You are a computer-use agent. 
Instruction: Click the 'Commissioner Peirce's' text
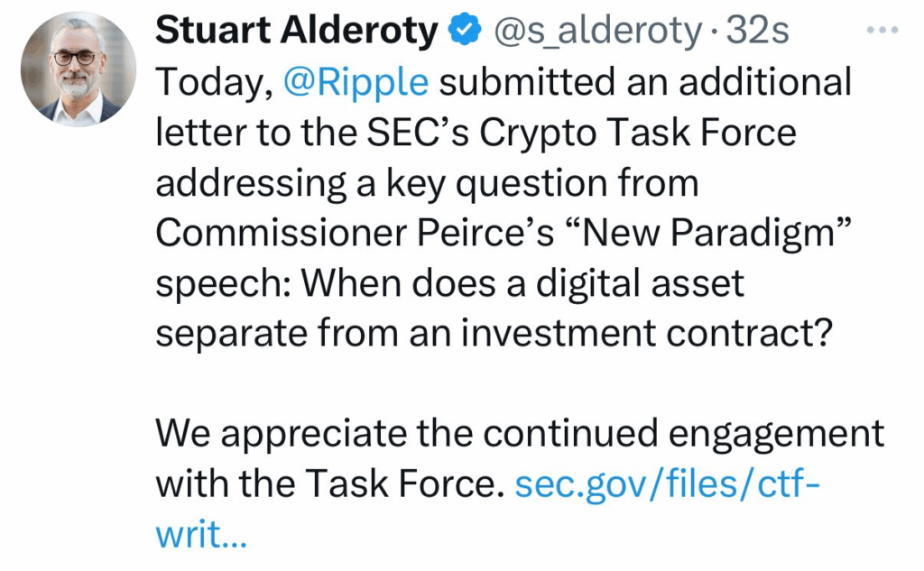(355, 234)
